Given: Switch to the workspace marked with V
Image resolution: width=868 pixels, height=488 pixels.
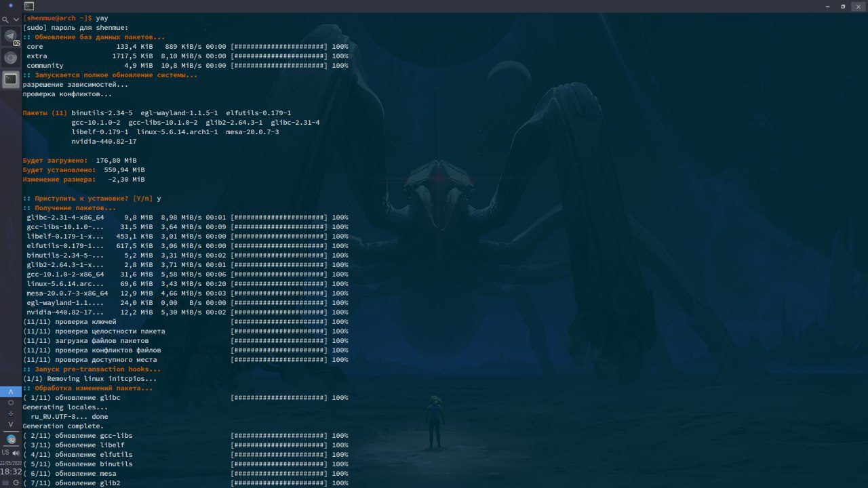Looking at the screenshot, I should 10,424.
